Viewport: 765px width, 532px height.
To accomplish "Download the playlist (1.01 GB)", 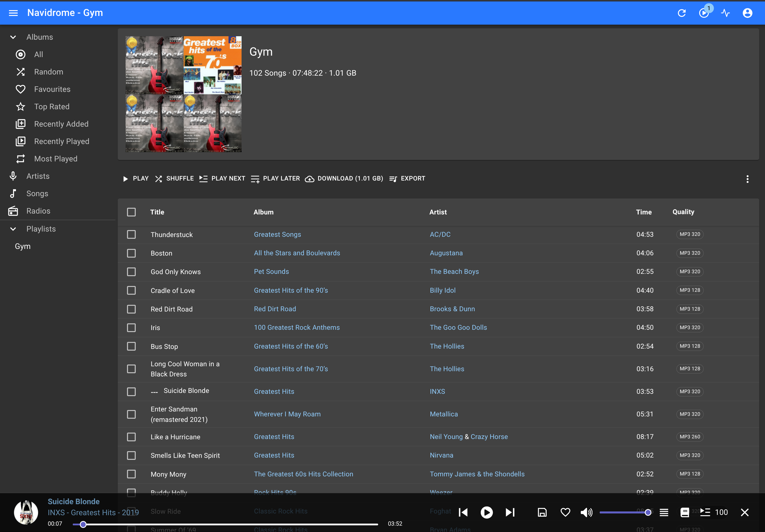I will click(344, 179).
